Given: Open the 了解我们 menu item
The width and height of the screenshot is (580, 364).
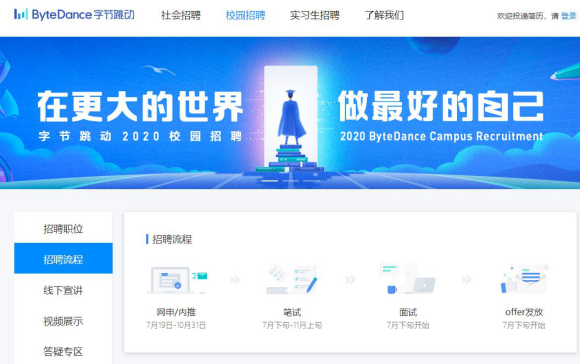Looking at the screenshot, I should click(384, 16).
